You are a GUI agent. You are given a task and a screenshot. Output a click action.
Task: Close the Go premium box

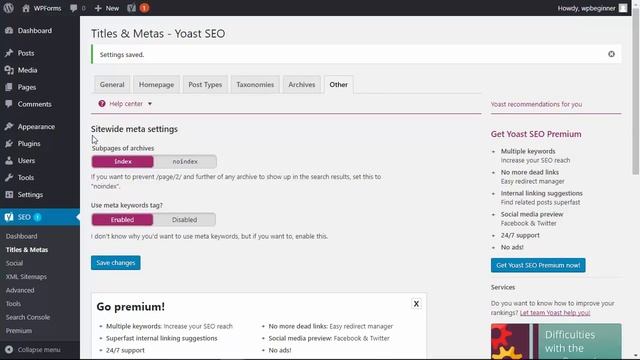pyautogui.click(x=416, y=304)
